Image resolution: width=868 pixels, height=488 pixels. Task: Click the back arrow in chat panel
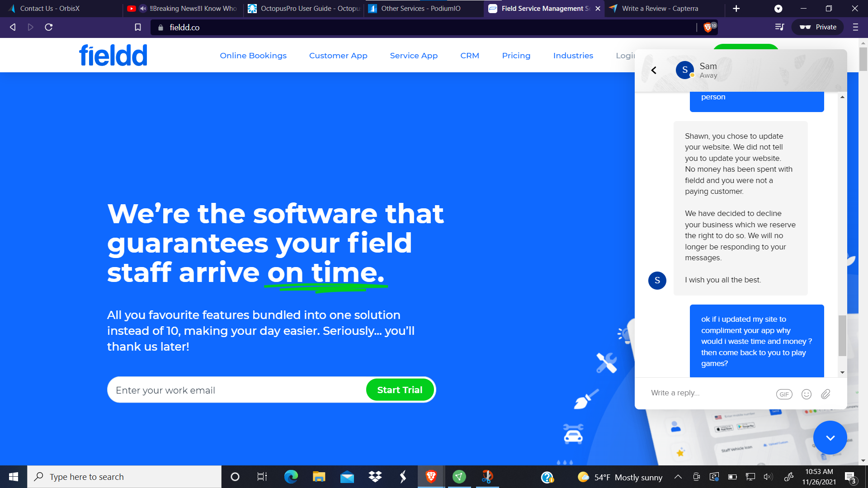click(x=655, y=70)
